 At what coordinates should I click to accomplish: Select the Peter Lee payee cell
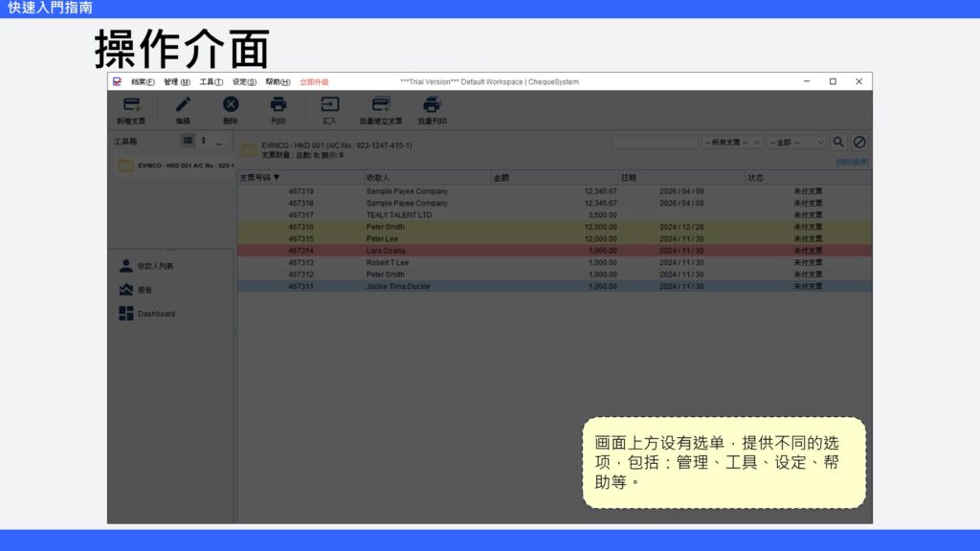(x=382, y=238)
